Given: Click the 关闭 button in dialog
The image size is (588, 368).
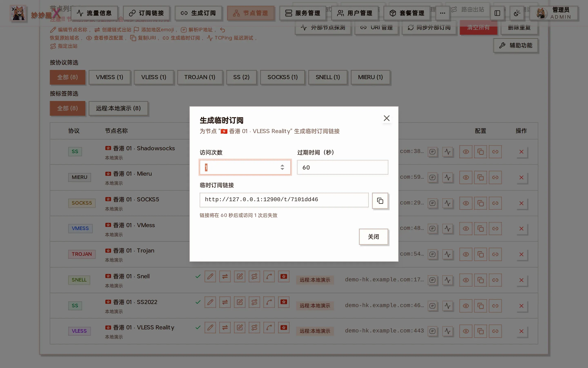Looking at the screenshot, I should 373,237.
